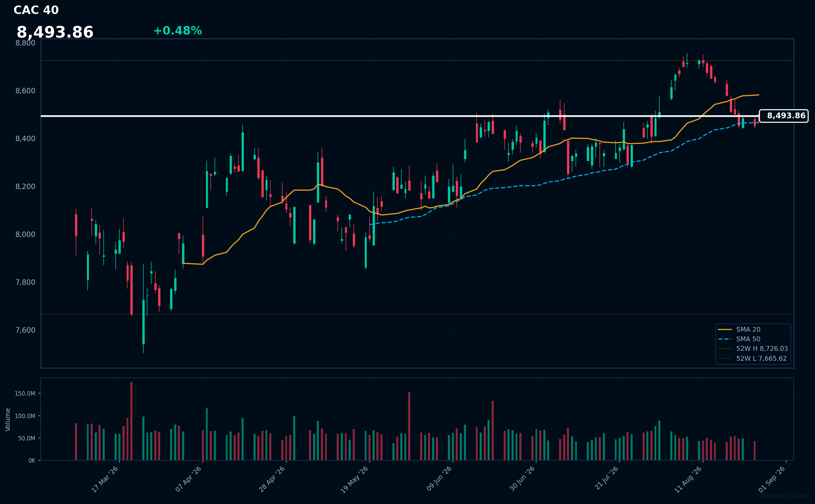Click the CAC 40 chart title
The image size is (815, 504).
[36, 10]
